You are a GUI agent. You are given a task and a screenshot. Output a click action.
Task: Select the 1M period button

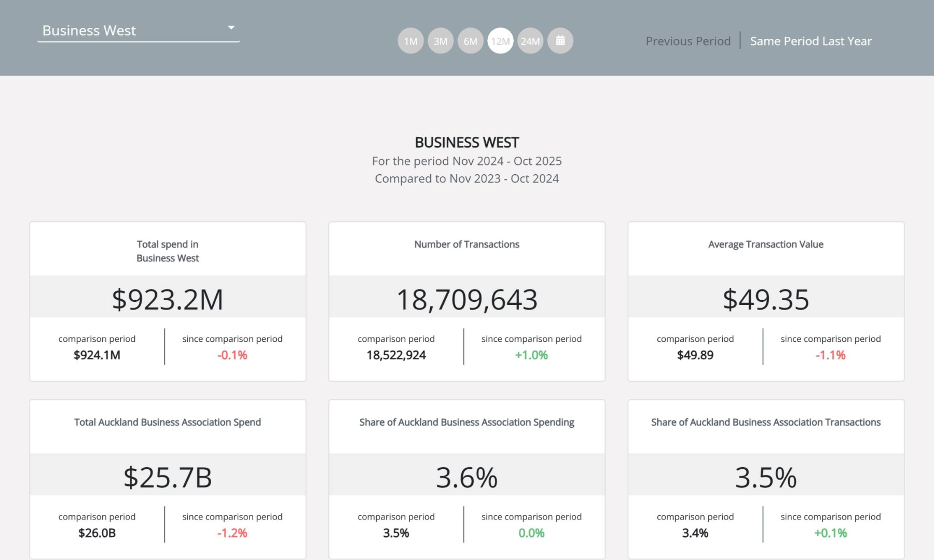tap(410, 40)
